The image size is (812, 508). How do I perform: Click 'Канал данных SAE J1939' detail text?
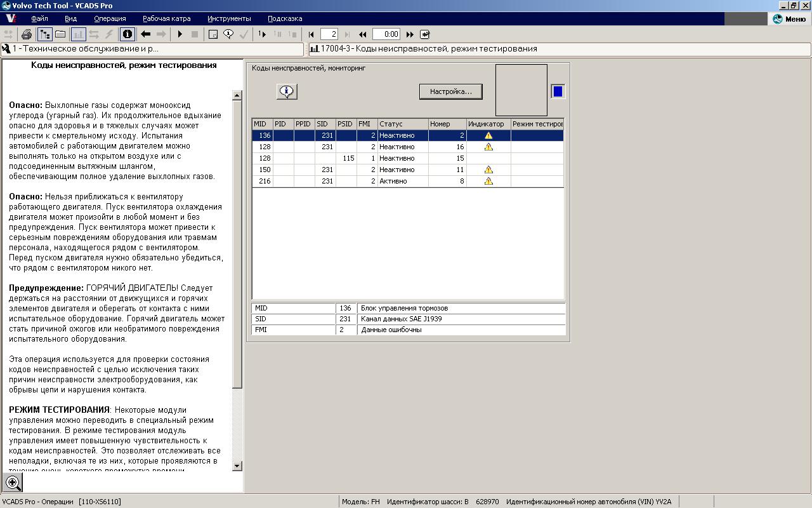(402, 319)
